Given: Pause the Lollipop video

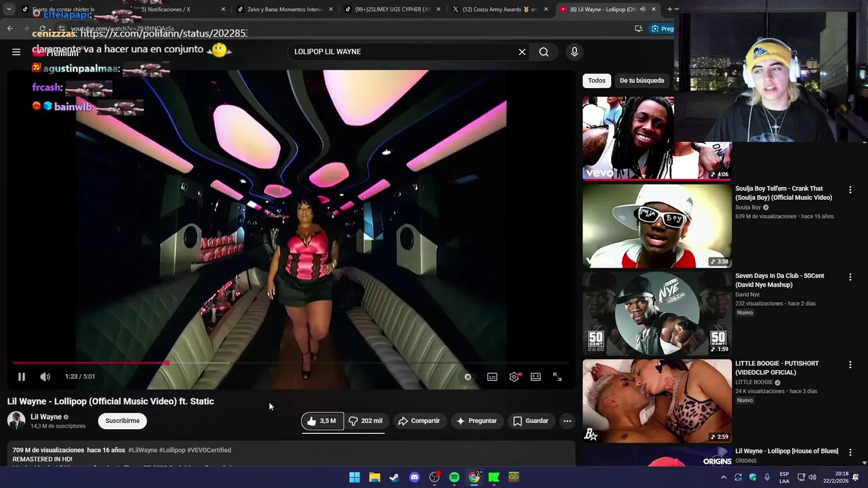Looking at the screenshot, I should [x=21, y=377].
